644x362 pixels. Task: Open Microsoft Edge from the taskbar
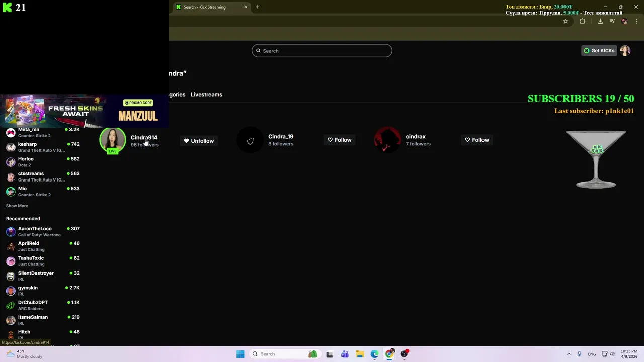point(375,354)
